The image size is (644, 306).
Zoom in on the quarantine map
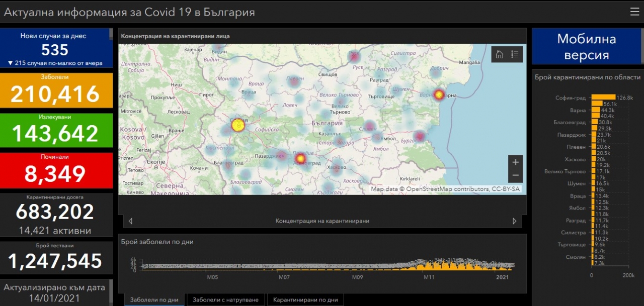(x=515, y=162)
